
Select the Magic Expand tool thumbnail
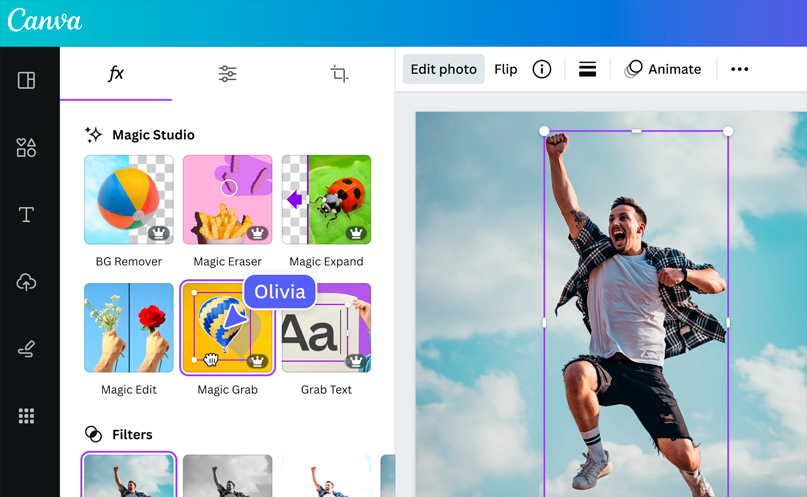tap(326, 200)
